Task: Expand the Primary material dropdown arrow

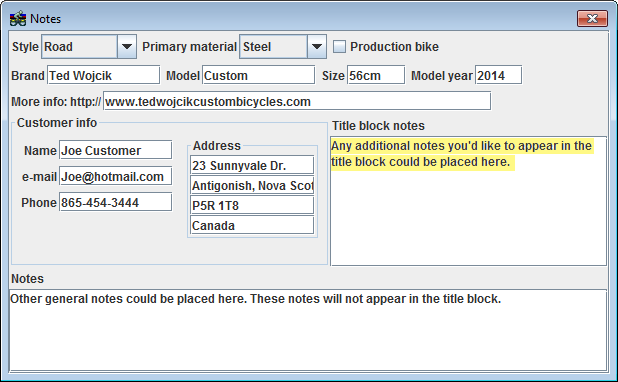Action: (x=316, y=47)
